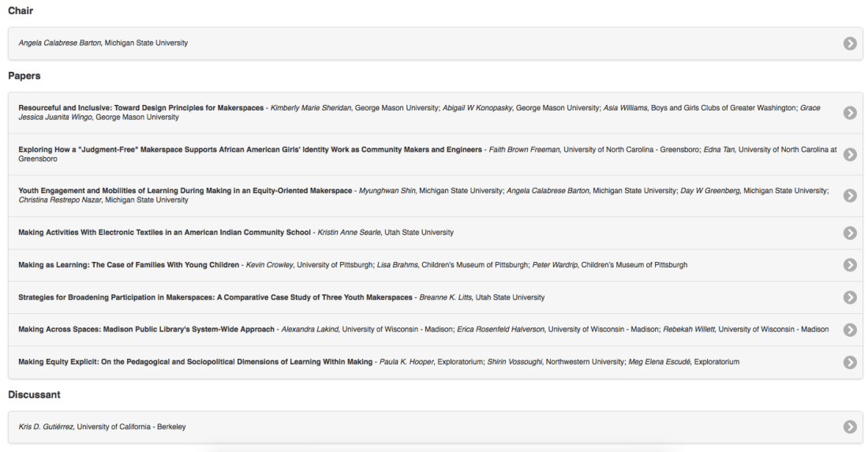Image resolution: width=868 pixels, height=452 pixels.
Task: Click arrow icon for Electronic Textiles paper
Action: coord(850,233)
